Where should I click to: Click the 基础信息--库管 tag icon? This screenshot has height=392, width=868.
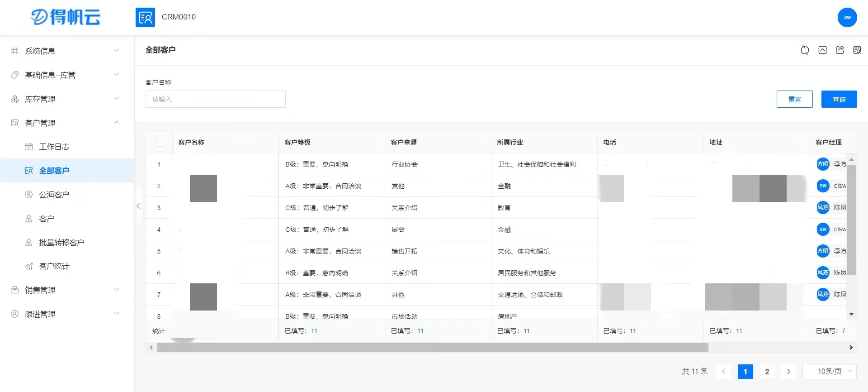click(14, 75)
